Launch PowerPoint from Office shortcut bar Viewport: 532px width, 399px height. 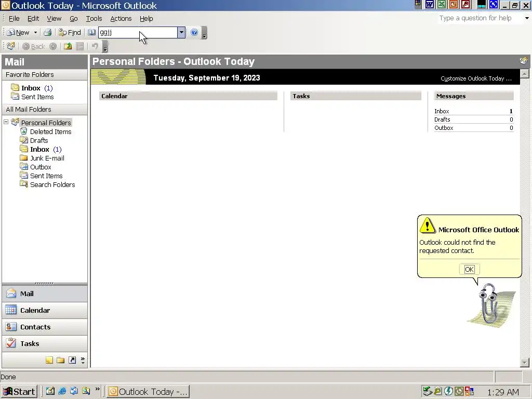coord(453,4)
